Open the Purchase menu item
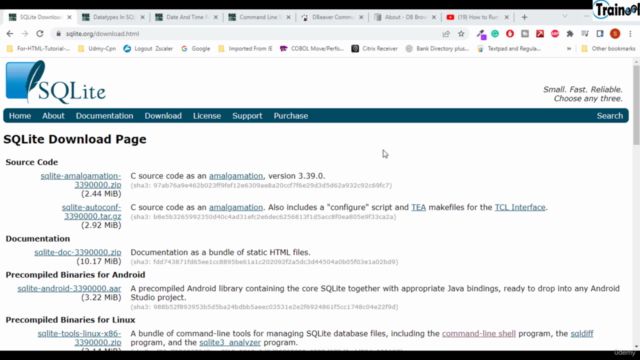Screen dimensions: 640x360 (x=291, y=116)
